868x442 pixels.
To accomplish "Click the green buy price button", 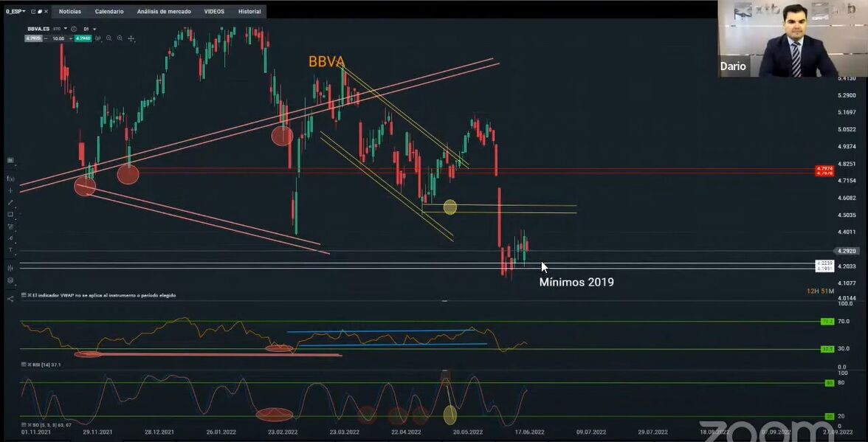I will pos(83,38).
